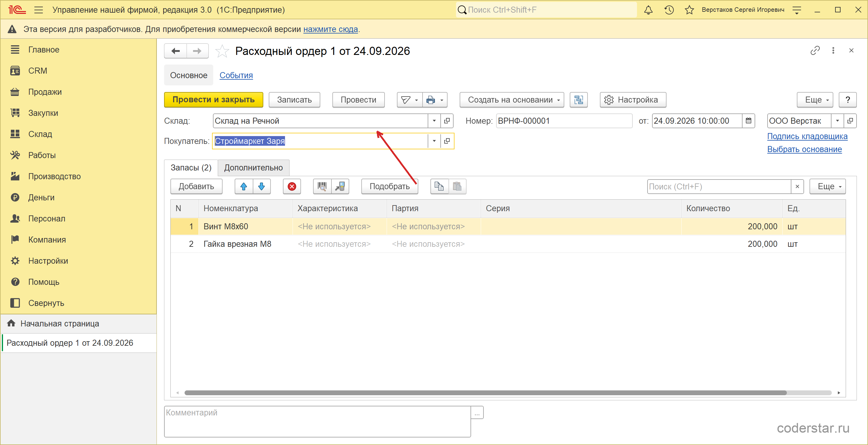
Task: Go back with left arrow button
Action: (x=176, y=51)
